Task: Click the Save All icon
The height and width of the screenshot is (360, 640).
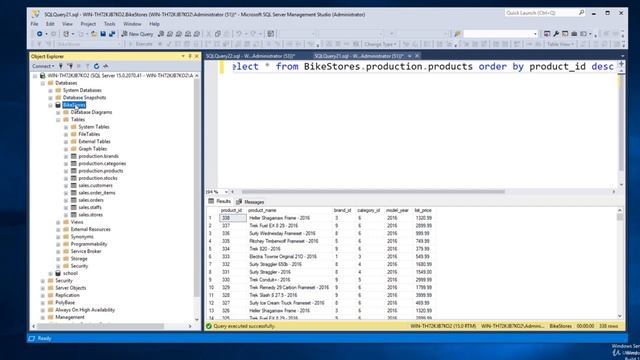Action: point(112,34)
